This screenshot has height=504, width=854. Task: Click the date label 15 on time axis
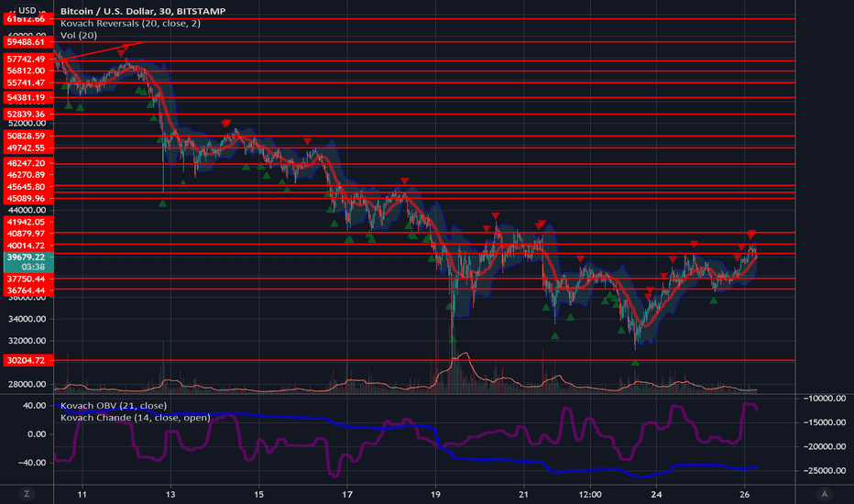258,494
